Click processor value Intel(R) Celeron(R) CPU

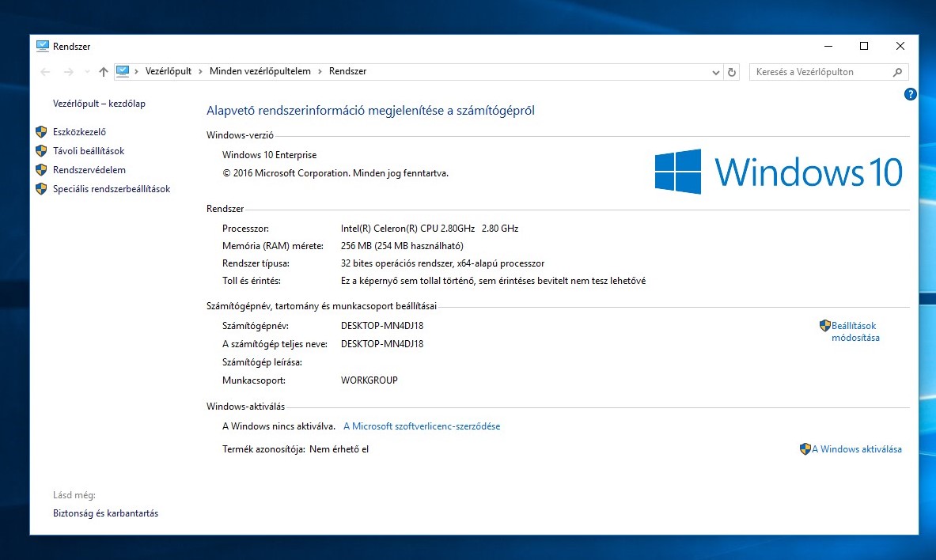coord(429,229)
